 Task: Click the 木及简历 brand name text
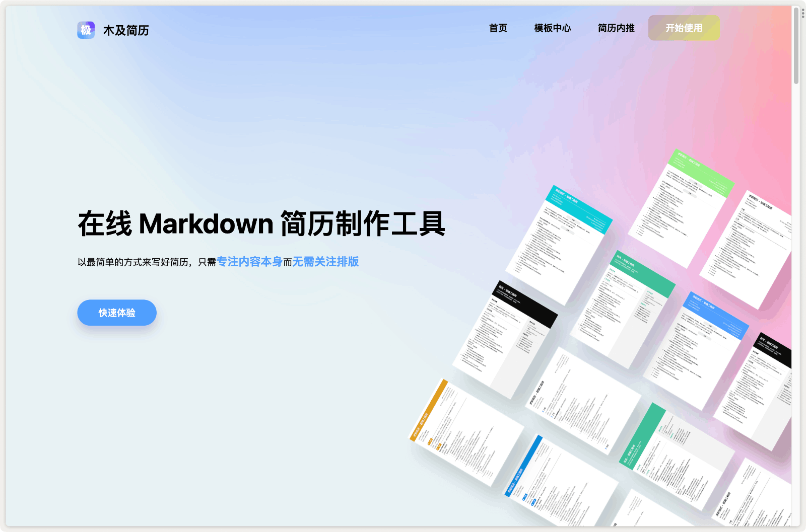126,30
